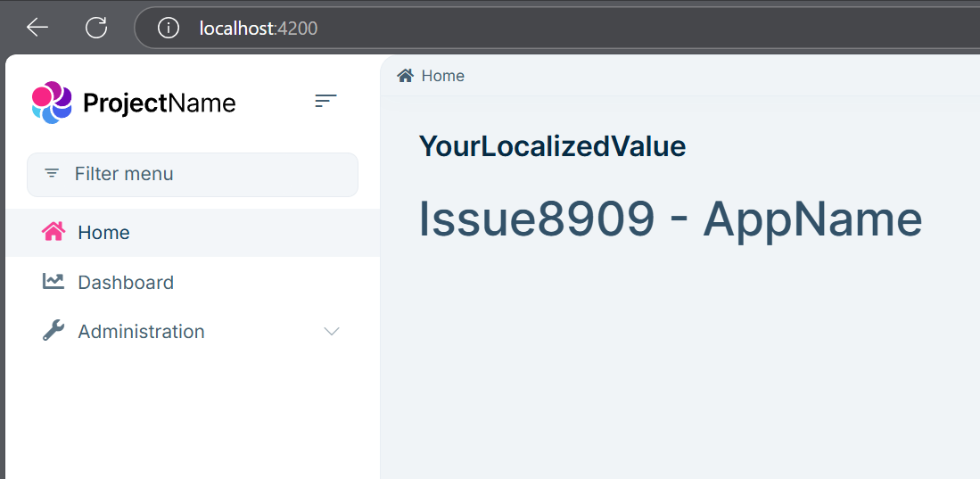Click the YourLocalizedValue heading
The width and height of the screenshot is (980, 479).
[x=552, y=146]
